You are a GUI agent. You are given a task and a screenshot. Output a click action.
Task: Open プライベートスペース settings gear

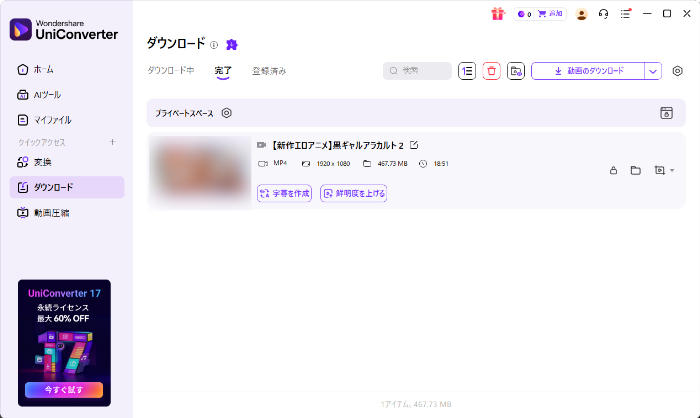(x=227, y=113)
